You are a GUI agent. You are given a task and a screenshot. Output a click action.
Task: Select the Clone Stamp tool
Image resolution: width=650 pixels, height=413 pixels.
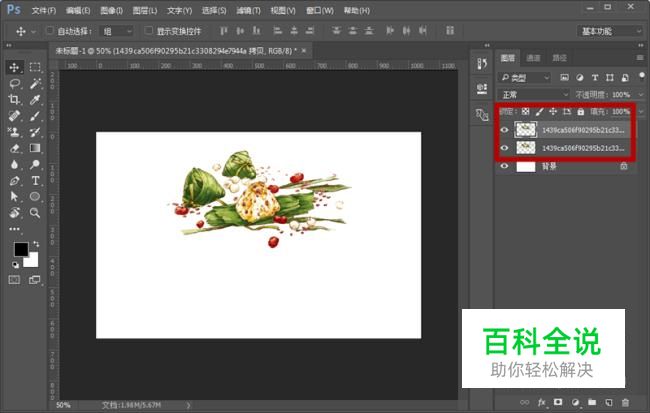14,132
